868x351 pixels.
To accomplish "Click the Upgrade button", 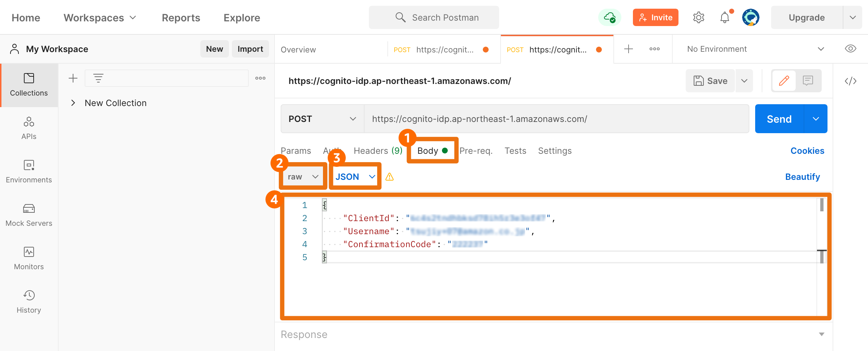I will point(807,17).
